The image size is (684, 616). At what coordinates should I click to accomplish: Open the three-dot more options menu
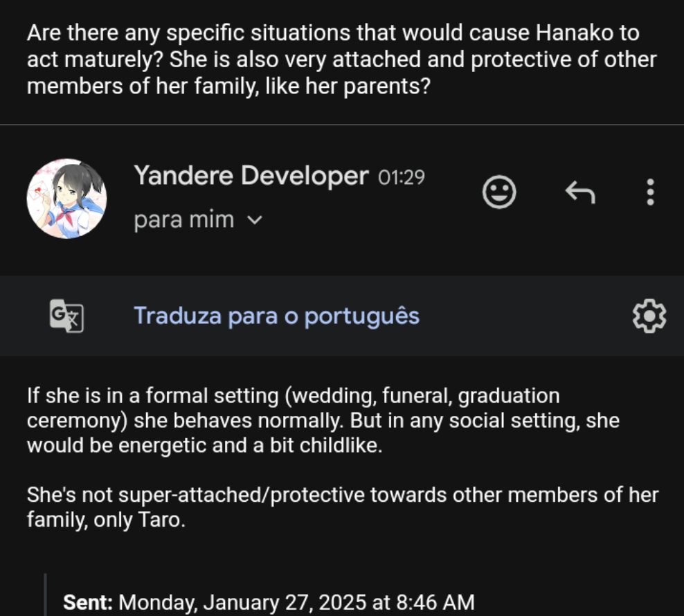649,192
